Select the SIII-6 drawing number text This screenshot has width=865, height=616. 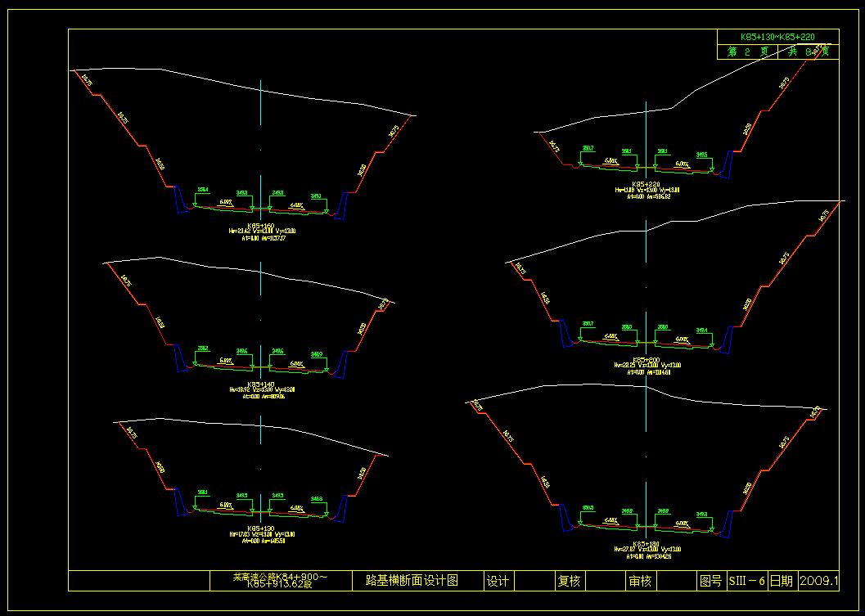[x=746, y=581]
